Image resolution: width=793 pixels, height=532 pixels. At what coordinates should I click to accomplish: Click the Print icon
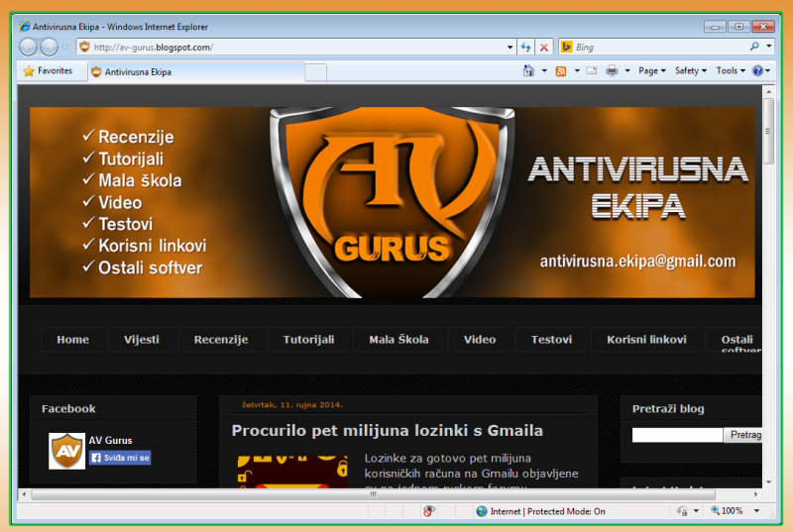(612, 70)
